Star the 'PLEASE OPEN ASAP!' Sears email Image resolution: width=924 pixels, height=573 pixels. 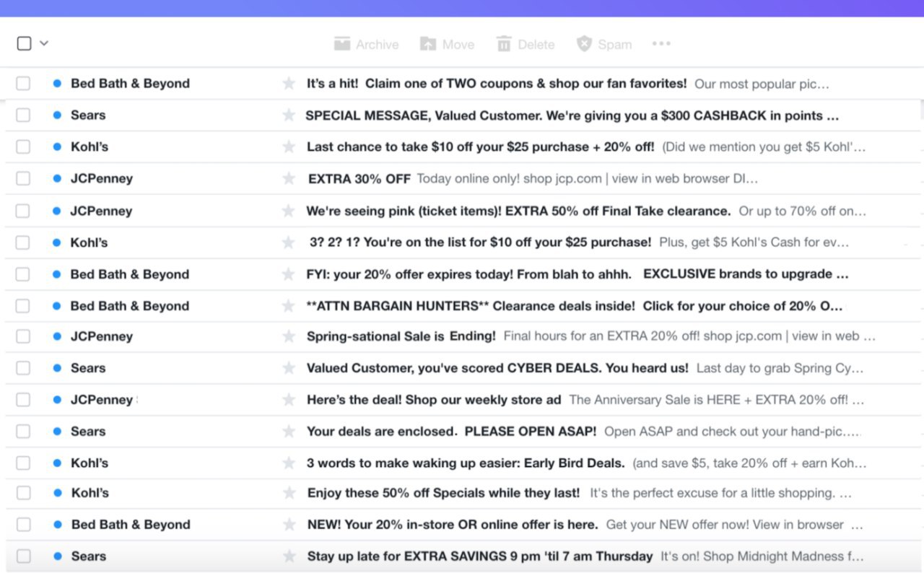click(289, 432)
